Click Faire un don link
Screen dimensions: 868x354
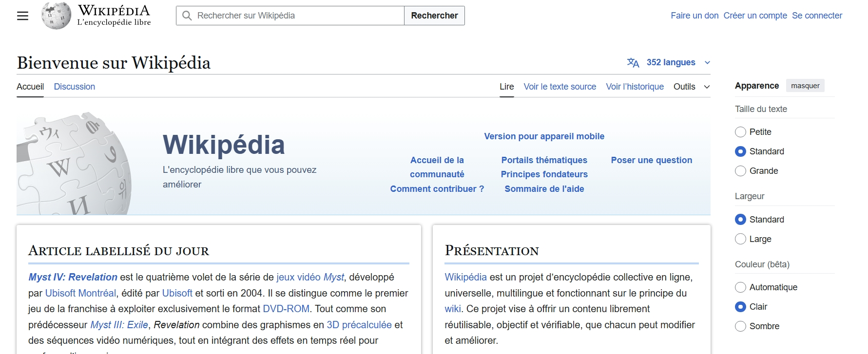click(694, 16)
